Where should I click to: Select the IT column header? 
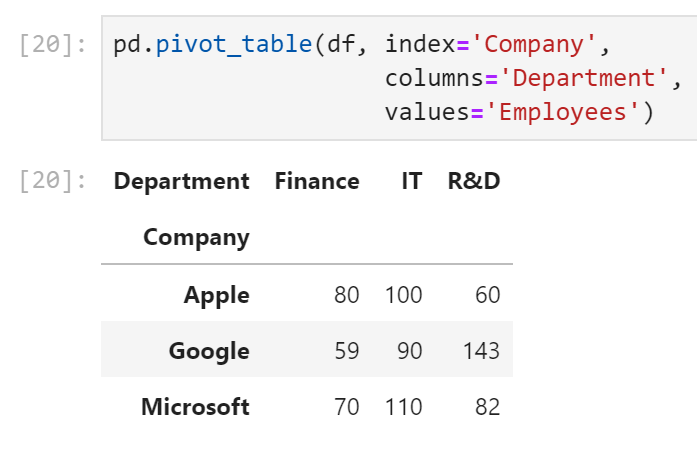pos(411,181)
